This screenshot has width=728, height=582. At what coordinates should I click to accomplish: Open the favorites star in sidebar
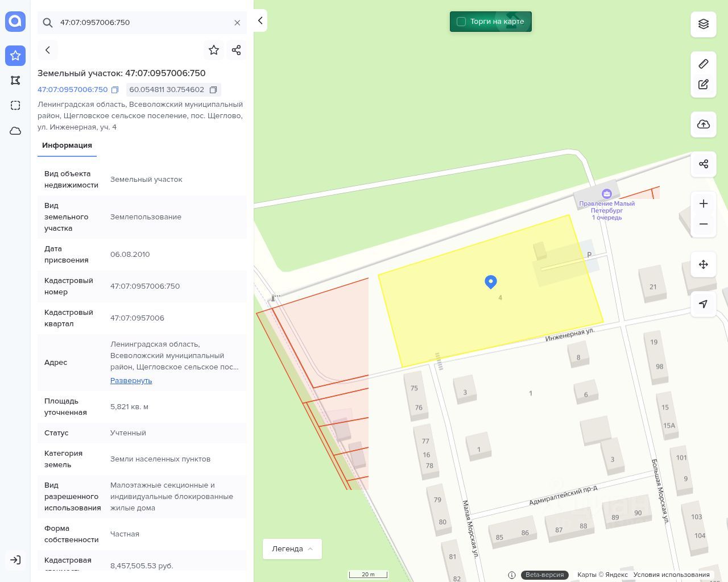(x=15, y=56)
